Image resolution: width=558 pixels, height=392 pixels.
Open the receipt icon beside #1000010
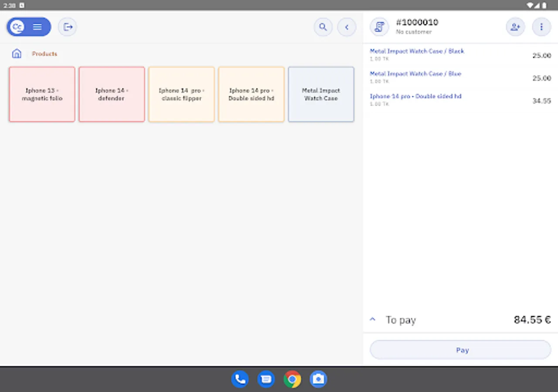(379, 27)
